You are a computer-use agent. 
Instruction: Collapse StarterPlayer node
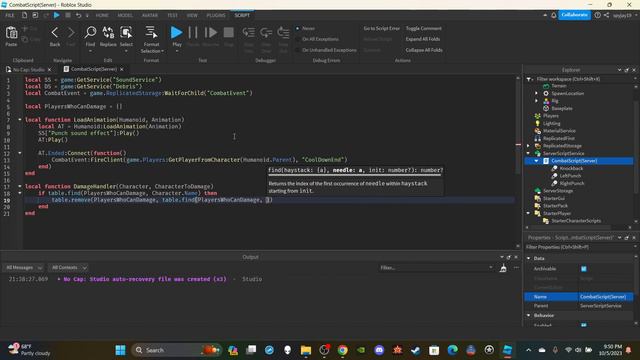pyautogui.click(x=529, y=213)
